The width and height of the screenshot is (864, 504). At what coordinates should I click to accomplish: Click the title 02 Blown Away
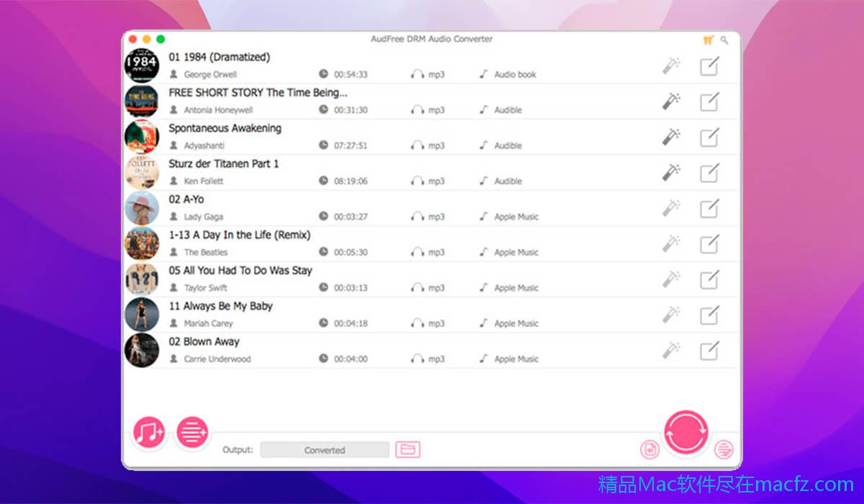pos(204,342)
